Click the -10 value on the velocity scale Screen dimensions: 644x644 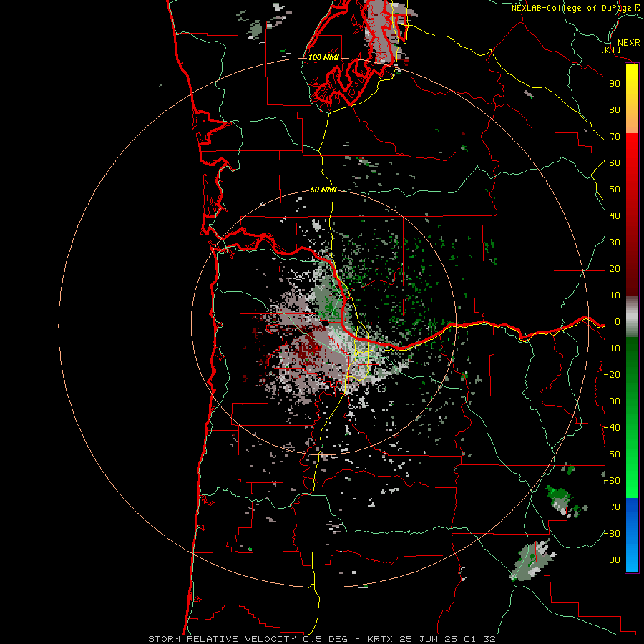[x=612, y=348]
